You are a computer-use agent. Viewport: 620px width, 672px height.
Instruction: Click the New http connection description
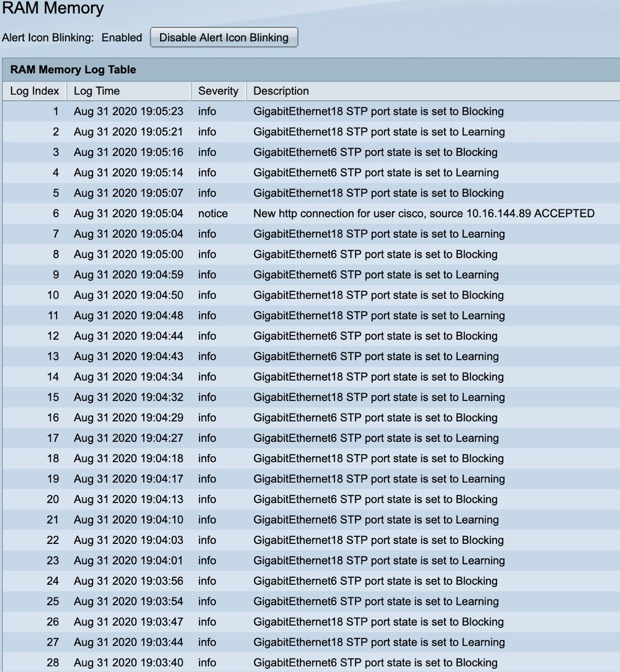[x=424, y=214]
